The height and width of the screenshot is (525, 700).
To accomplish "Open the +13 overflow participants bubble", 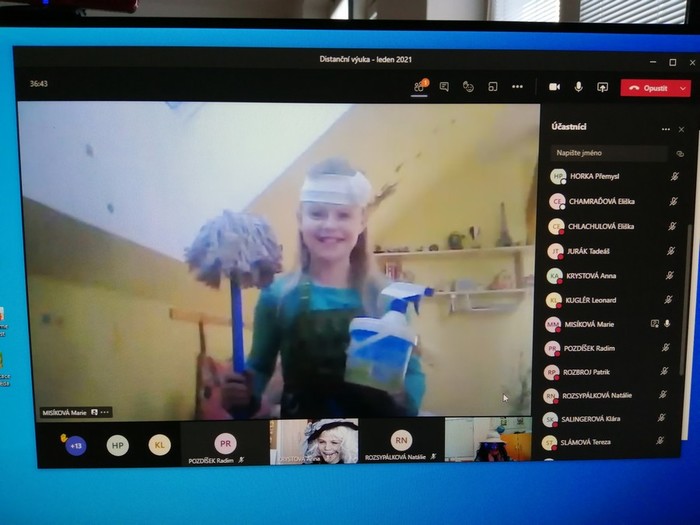I will click(x=75, y=445).
